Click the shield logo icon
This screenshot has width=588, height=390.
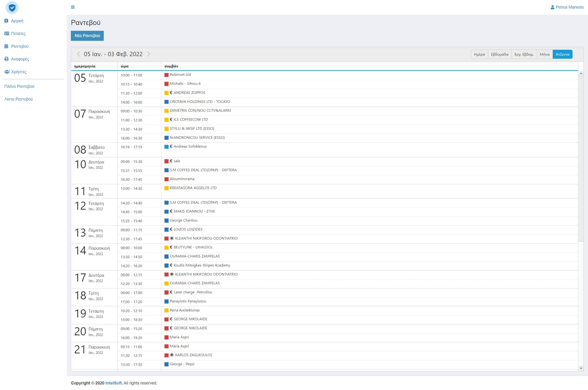pos(12,7)
